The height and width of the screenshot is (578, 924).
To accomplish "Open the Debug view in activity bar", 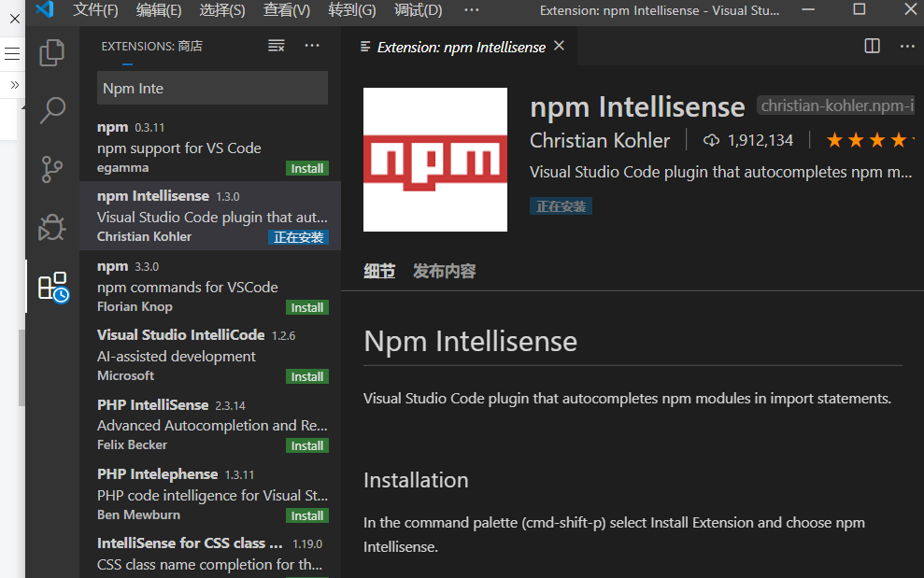I will [52, 227].
